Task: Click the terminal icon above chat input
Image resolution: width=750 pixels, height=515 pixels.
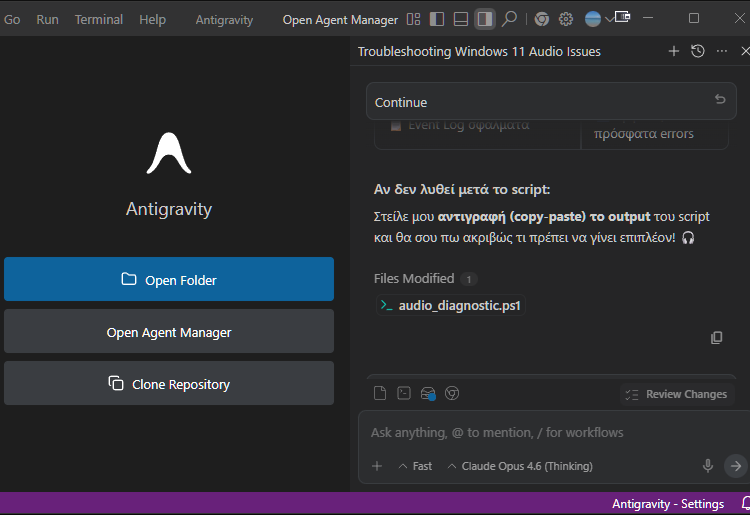Action: pos(404,394)
